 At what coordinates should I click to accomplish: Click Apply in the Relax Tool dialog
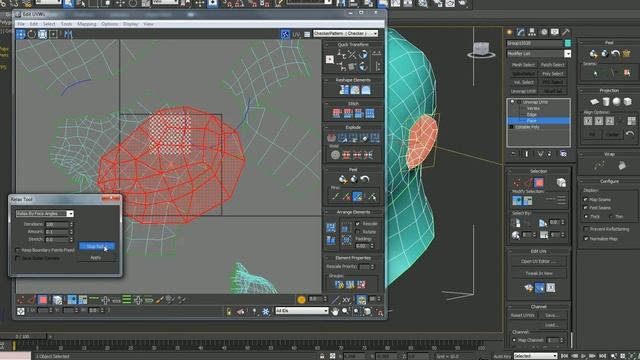[x=96, y=258]
